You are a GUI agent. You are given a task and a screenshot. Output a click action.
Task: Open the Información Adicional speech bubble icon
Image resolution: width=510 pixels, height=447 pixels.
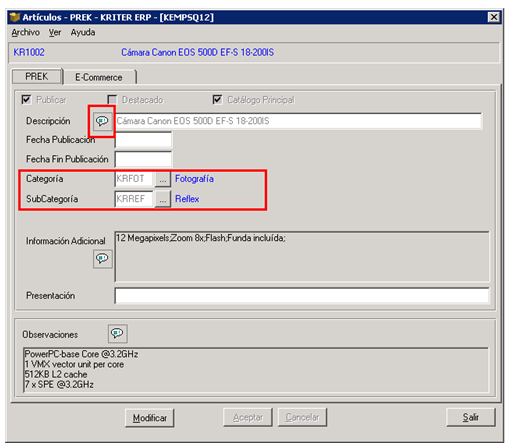[102, 258]
